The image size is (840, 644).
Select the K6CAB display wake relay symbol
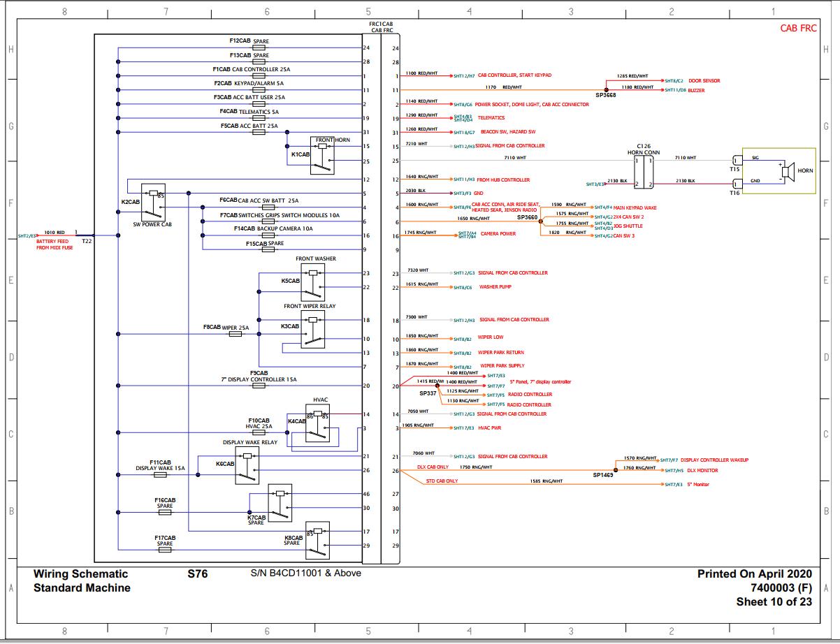pyautogui.click(x=247, y=465)
